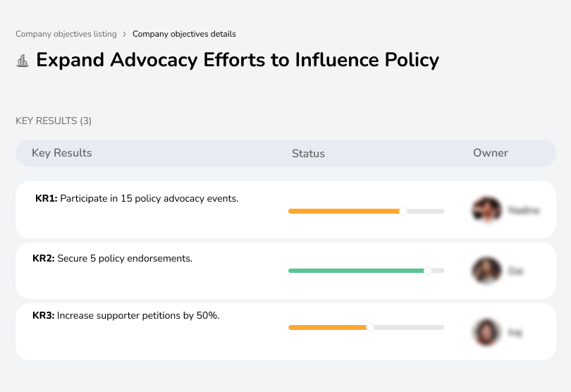Click the blurred owner name on KR1
Screen dimensions: 571x392
523,210
